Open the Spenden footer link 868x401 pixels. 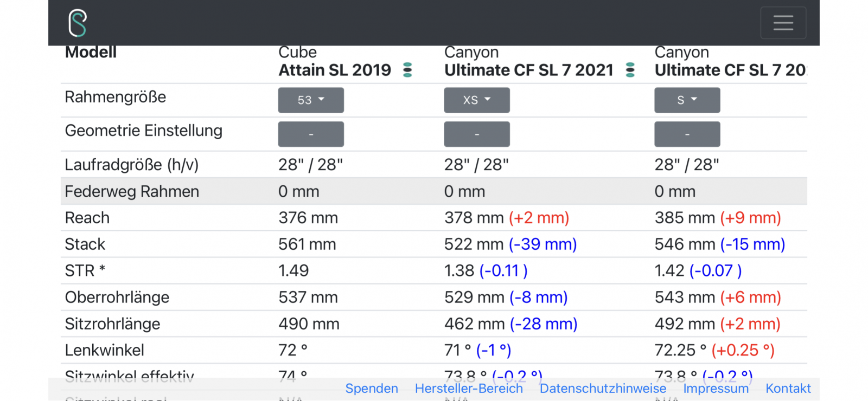(372, 389)
